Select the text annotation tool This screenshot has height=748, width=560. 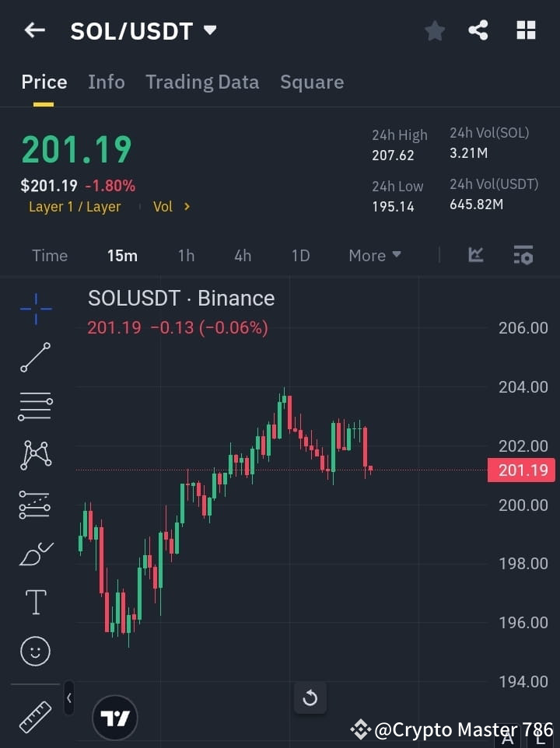(x=35, y=602)
